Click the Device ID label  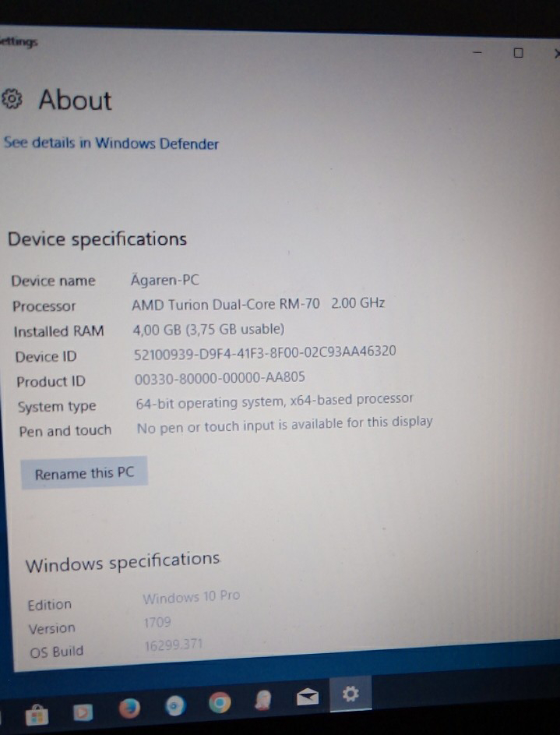(x=46, y=357)
